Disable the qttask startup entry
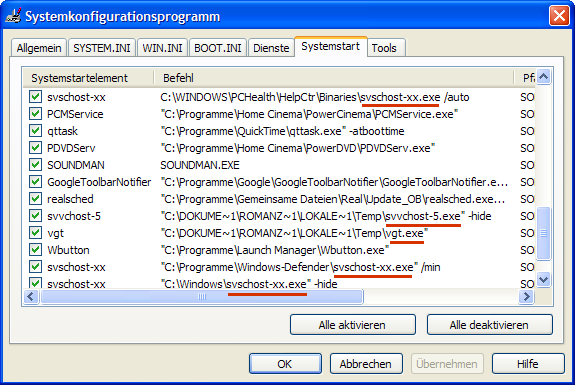Viewport: 575px width, 385px height. click(x=36, y=131)
